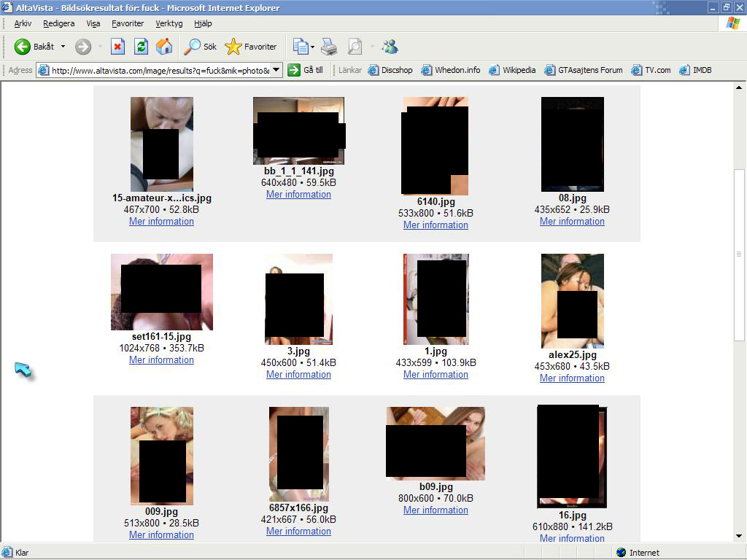Click the vertical scrollbar thumb
747x560 pixels.
pyautogui.click(x=739, y=254)
